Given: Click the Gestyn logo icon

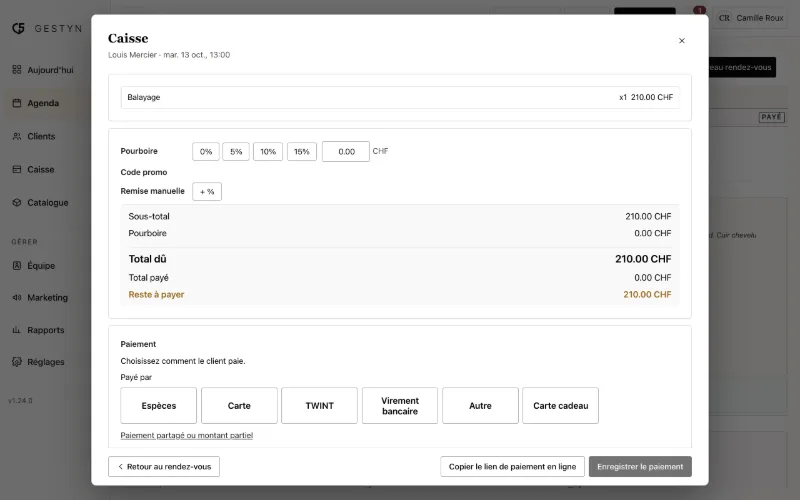Looking at the screenshot, I should click(x=18, y=28).
